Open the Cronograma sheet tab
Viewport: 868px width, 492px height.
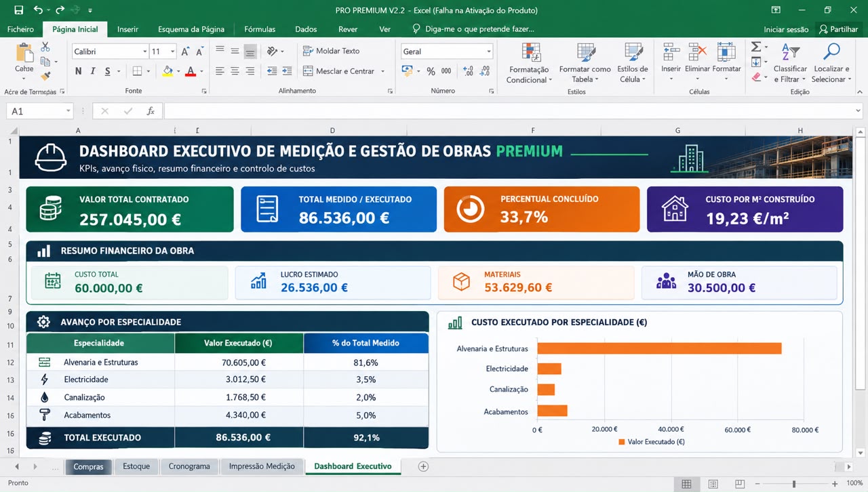pyautogui.click(x=189, y=466)
